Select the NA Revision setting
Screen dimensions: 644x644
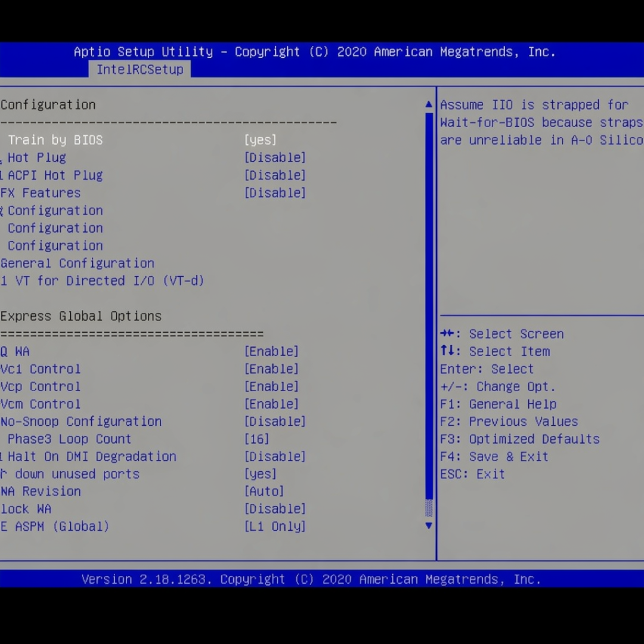pyautogui.click(x=41, y=491)
